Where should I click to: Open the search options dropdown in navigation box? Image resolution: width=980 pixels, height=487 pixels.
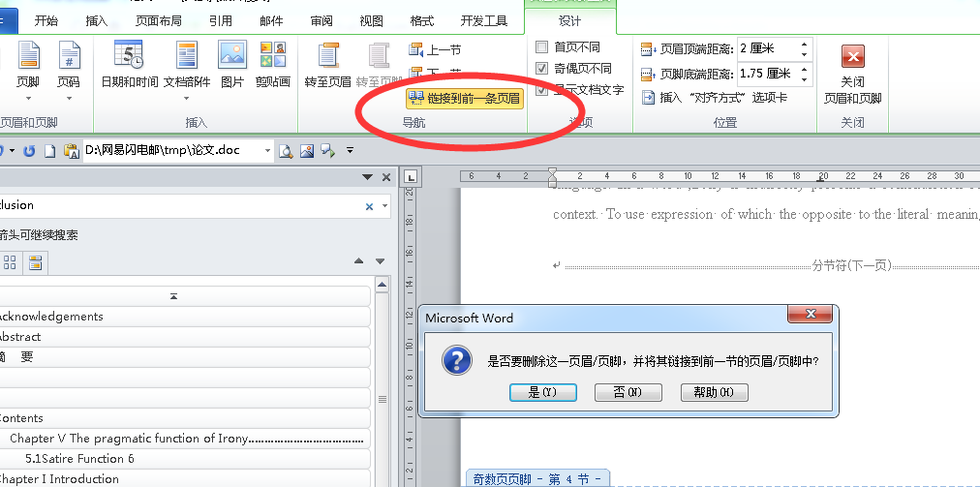(x=384, y=206)
